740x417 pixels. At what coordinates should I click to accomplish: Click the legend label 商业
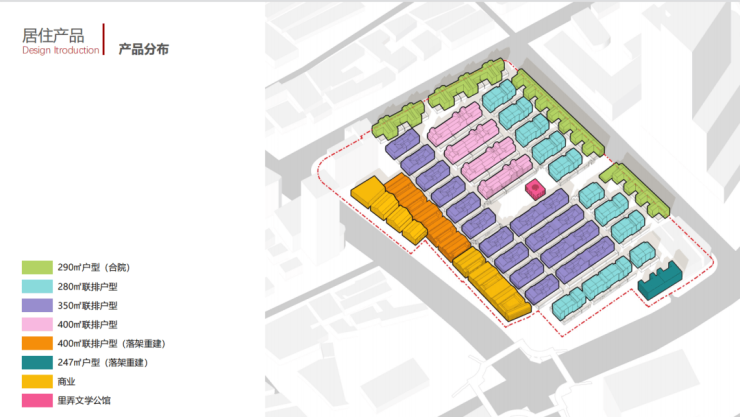pyautogui.click(x=67, y=382)
